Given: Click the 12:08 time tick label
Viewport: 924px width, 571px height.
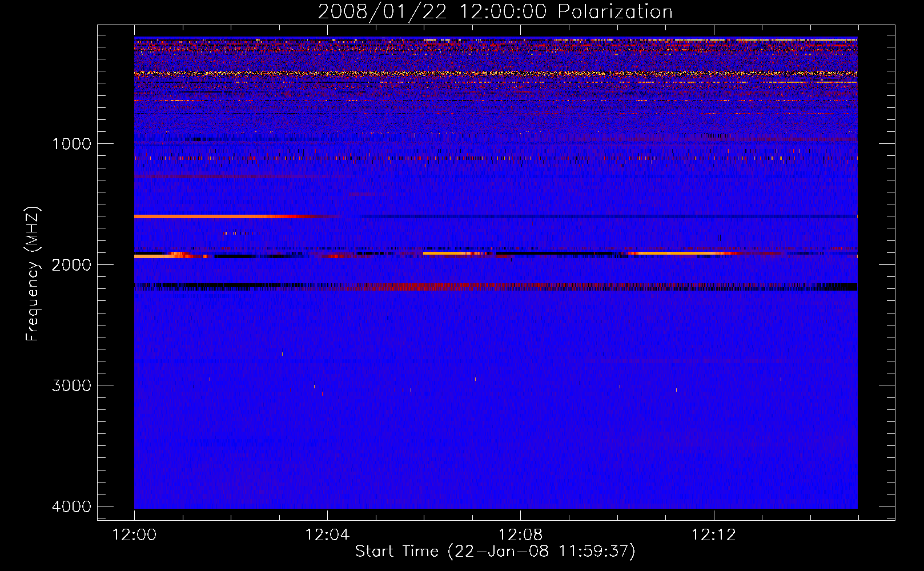Looking at the screenshot, I should click(520, 534).
